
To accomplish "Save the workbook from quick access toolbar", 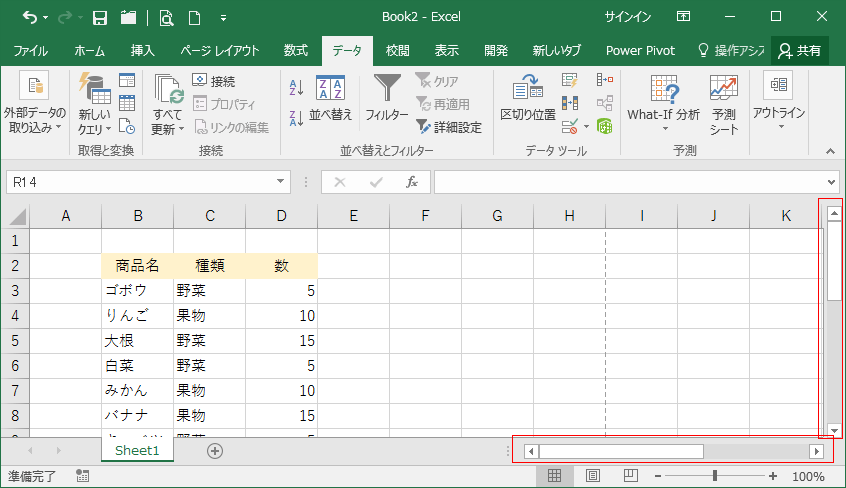I will (x=100, y=18).
